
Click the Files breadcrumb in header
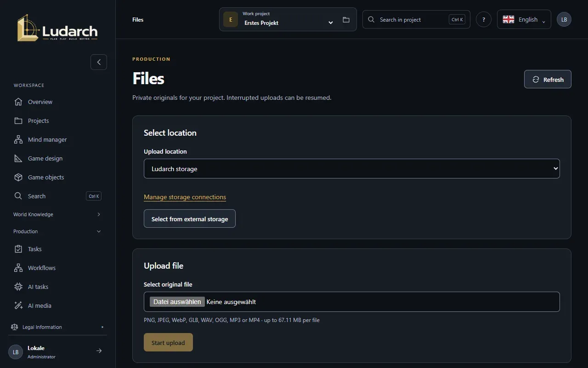[x=138, y=20]
